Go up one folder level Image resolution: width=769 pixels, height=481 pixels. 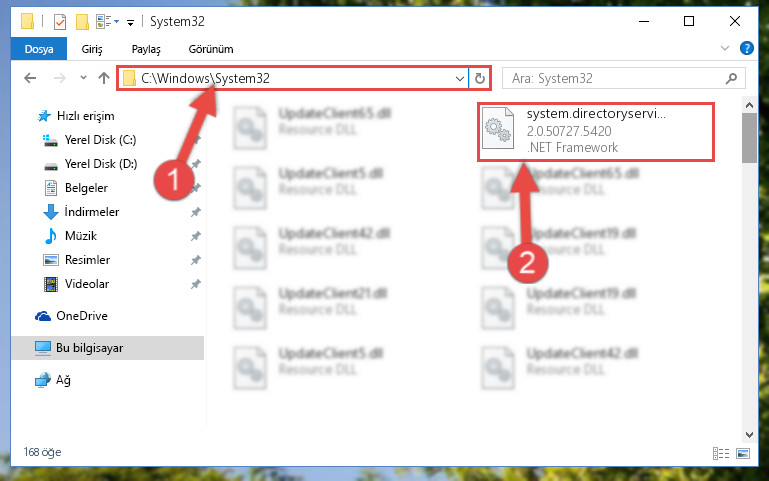click(x=103, y=78)
